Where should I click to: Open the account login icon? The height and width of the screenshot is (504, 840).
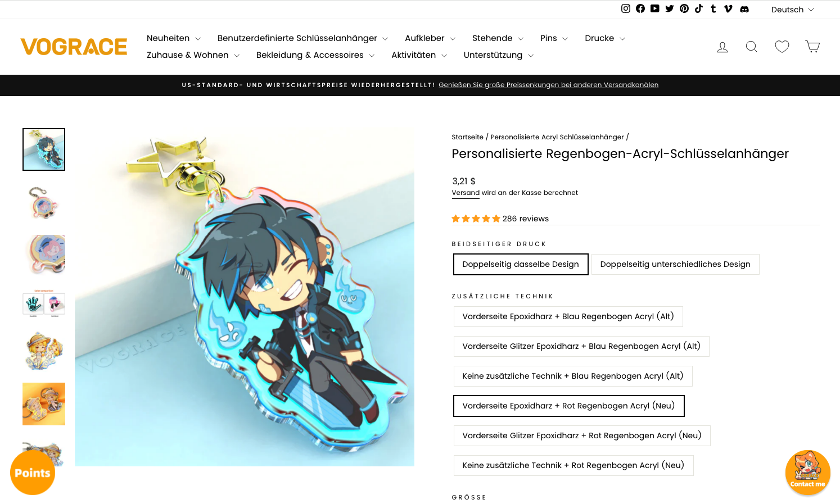722,47
